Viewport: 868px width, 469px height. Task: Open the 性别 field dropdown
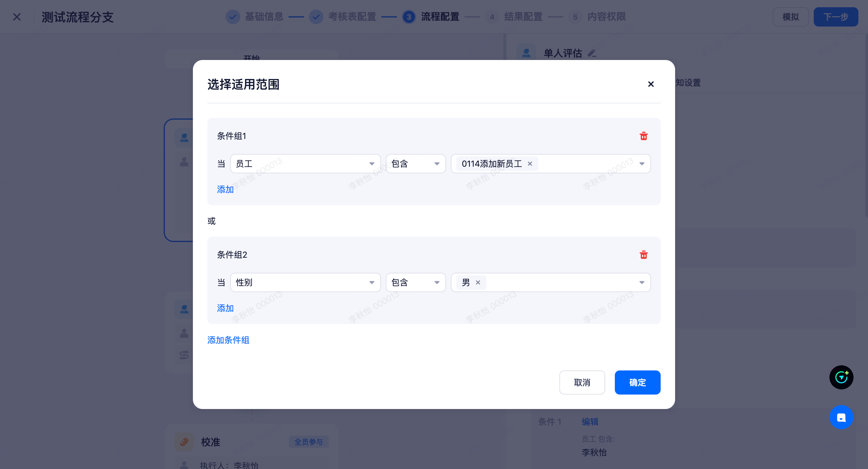pyautogui.click(x=305, y=282)
